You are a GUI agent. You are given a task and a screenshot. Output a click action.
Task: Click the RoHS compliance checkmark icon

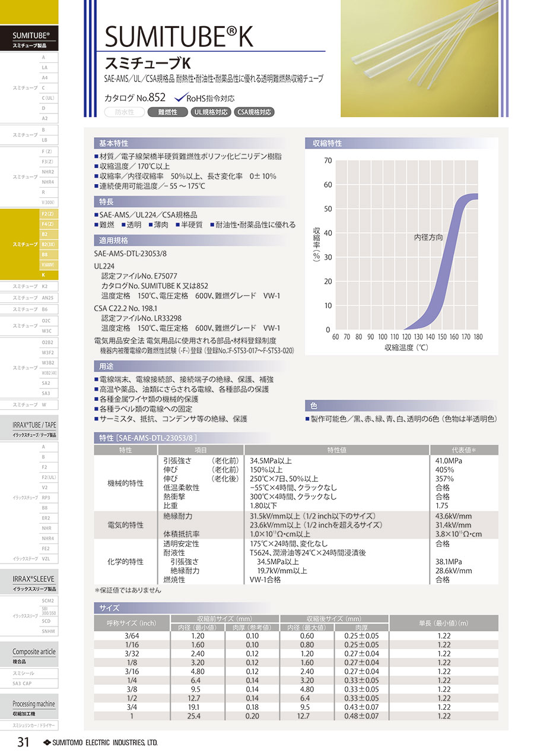pos(180,98)
